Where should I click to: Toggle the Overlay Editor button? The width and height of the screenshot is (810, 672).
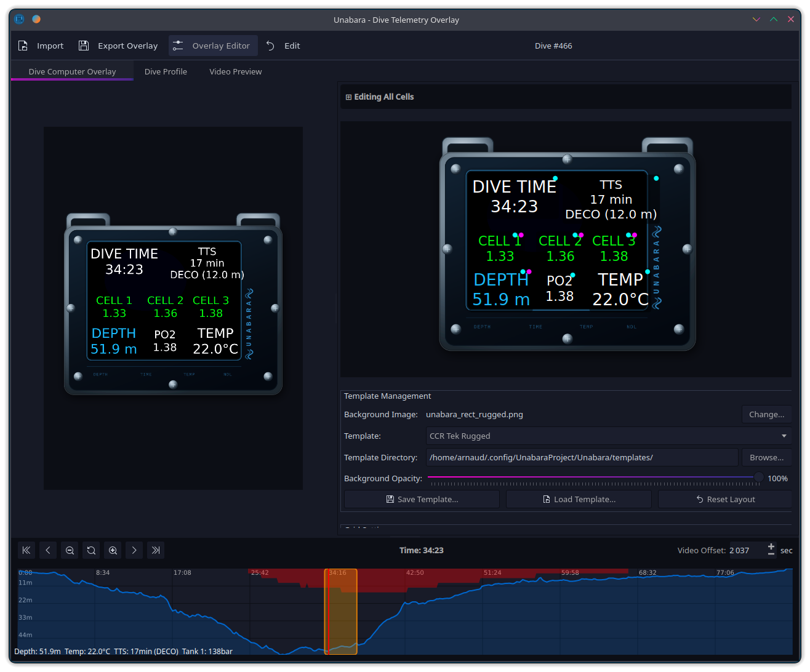212,46
